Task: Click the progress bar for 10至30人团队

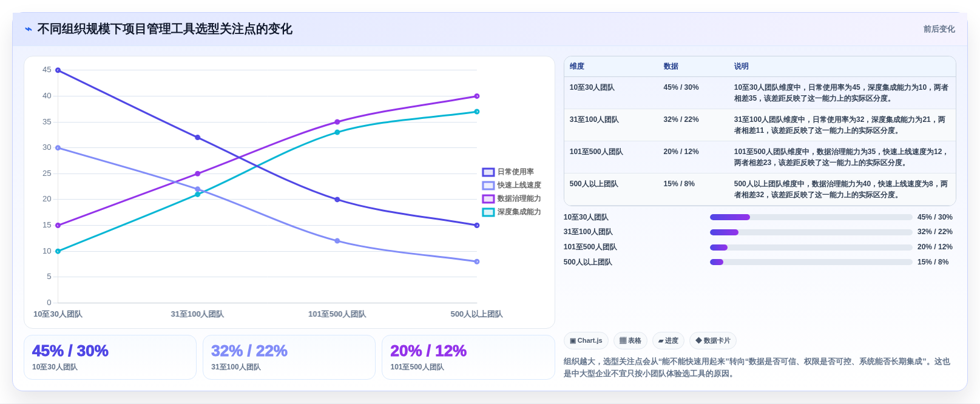Action: click(x=811, y=217)
